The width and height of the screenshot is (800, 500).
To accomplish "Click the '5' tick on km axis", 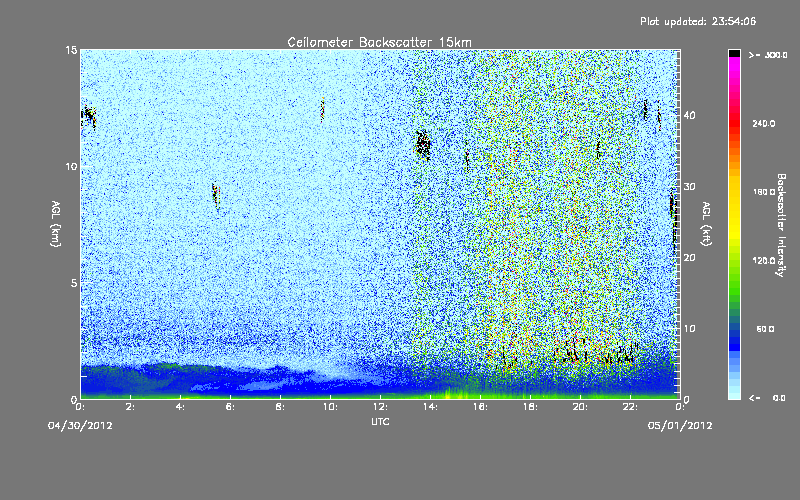I will pos(74,283).
